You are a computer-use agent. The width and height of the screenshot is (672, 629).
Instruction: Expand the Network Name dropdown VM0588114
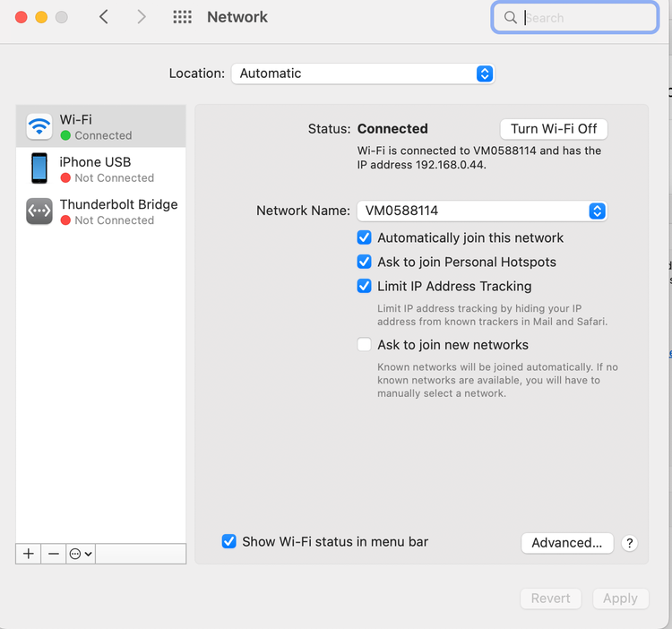(x=482, y=211)
